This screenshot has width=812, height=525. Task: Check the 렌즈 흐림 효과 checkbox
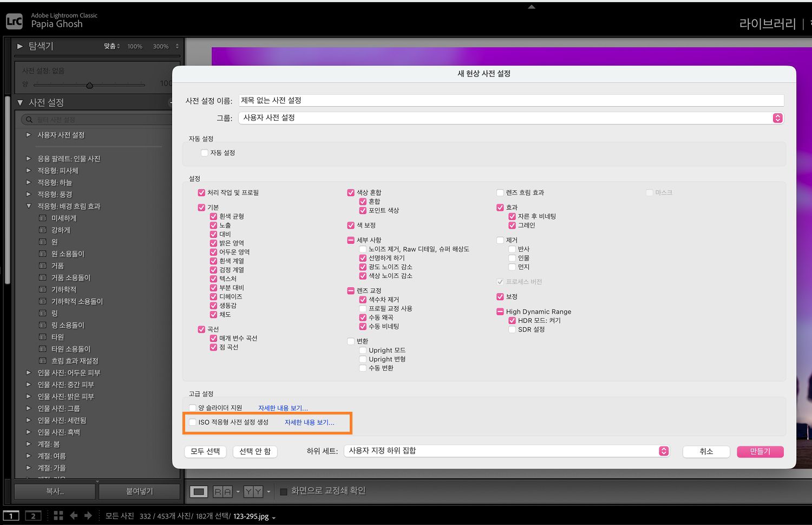(x=500, y=193)
